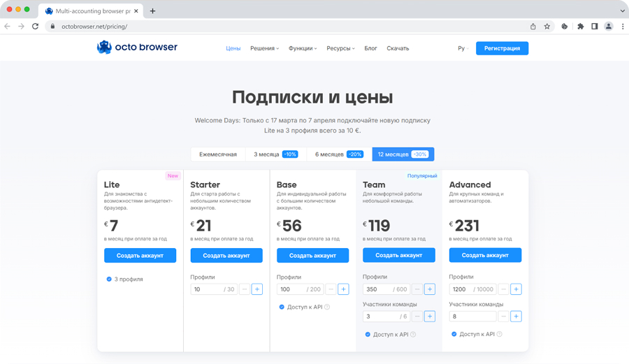Image resolution: width=629 pixels, height=364 pixels.
Task: Select the 3 месяца billing tab
Action: pos(276,154)
